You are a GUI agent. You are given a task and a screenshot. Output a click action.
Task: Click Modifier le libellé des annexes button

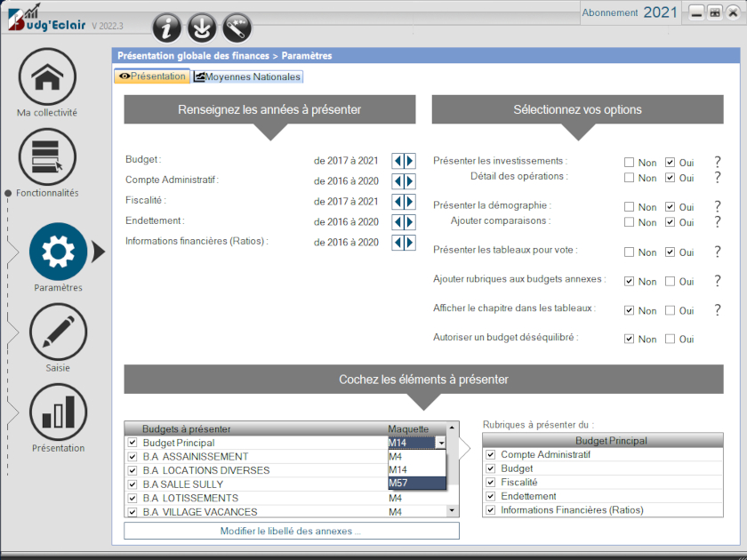[x=291, y=532]
